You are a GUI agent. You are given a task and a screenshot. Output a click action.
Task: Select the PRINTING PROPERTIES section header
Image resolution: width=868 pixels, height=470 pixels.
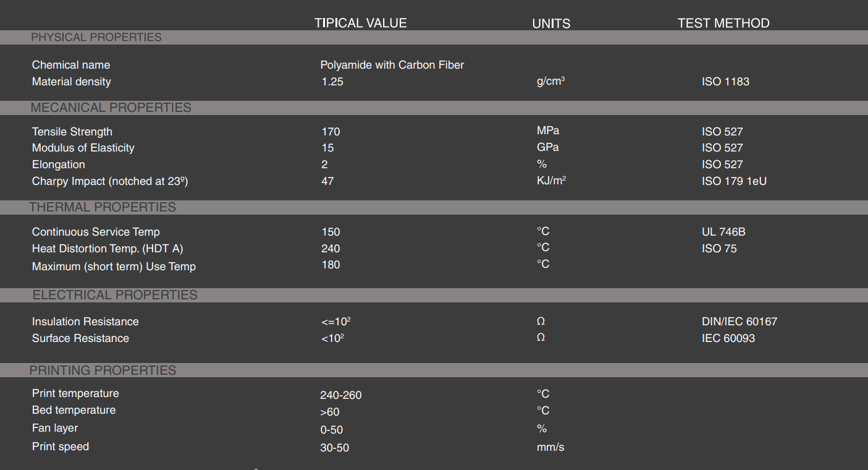point(103,370)
